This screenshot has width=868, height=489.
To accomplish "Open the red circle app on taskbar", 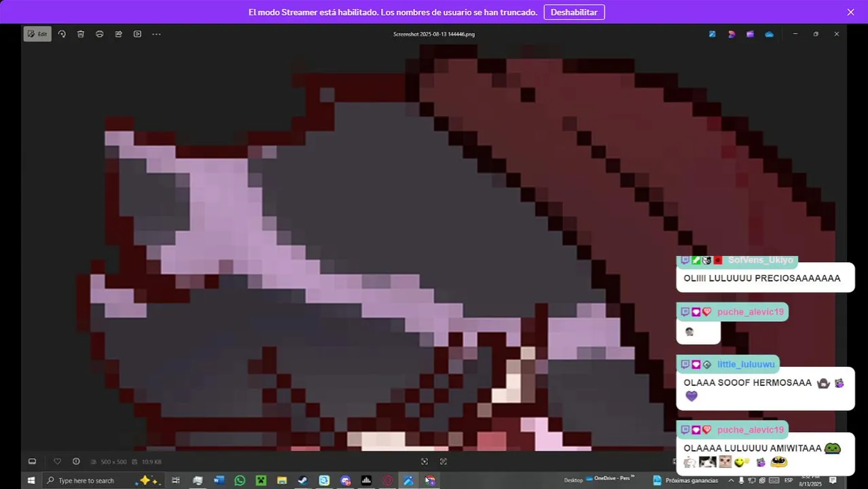I will click(387, 480).
